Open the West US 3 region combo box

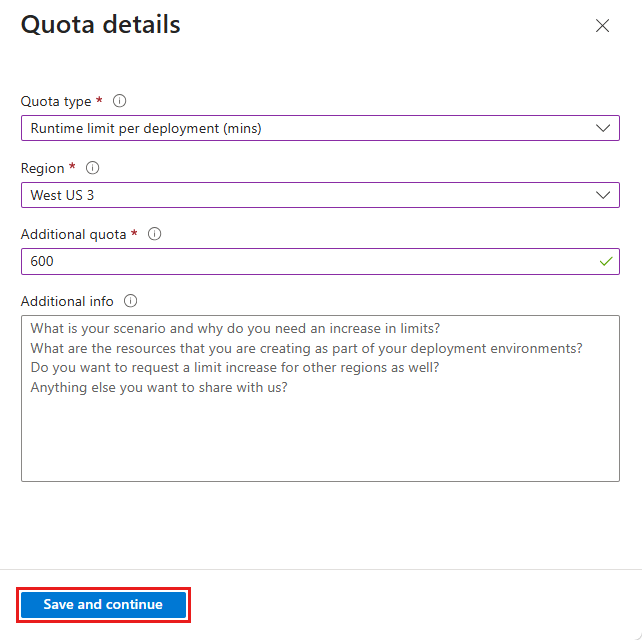(x=320, y=195)
